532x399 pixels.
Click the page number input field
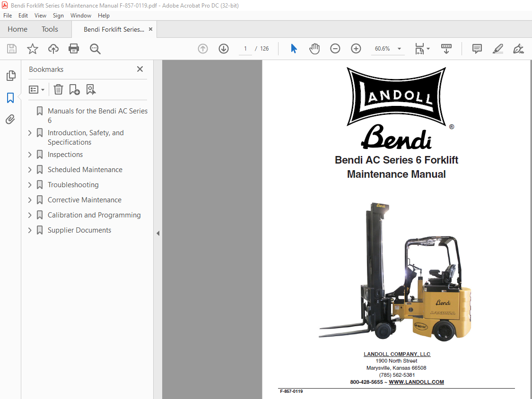(245, 49)
